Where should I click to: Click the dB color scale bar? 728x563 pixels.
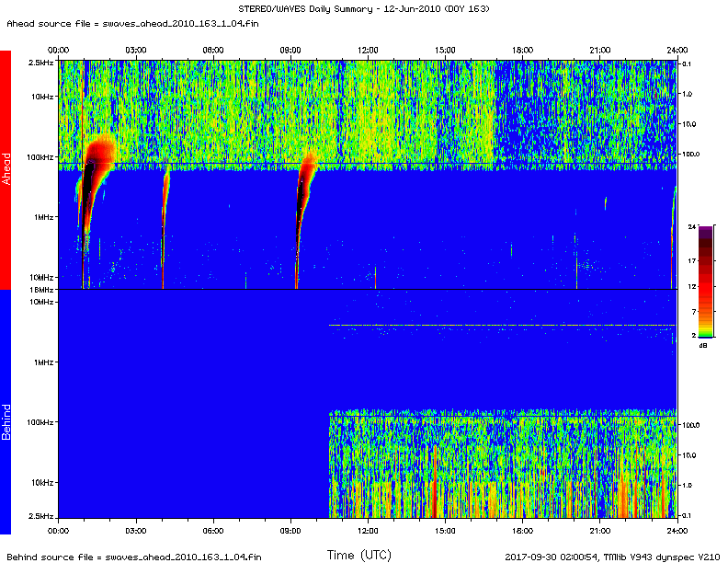703,281
